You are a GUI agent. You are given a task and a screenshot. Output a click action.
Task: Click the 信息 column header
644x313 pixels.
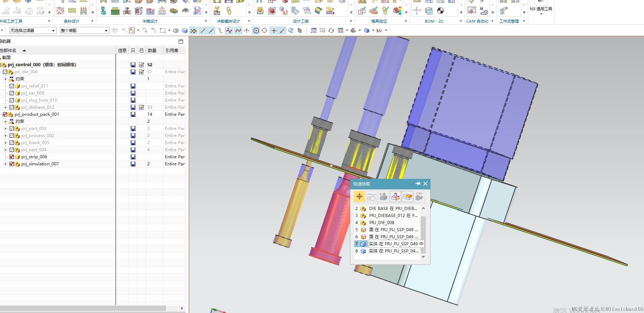tap(122, 51)
